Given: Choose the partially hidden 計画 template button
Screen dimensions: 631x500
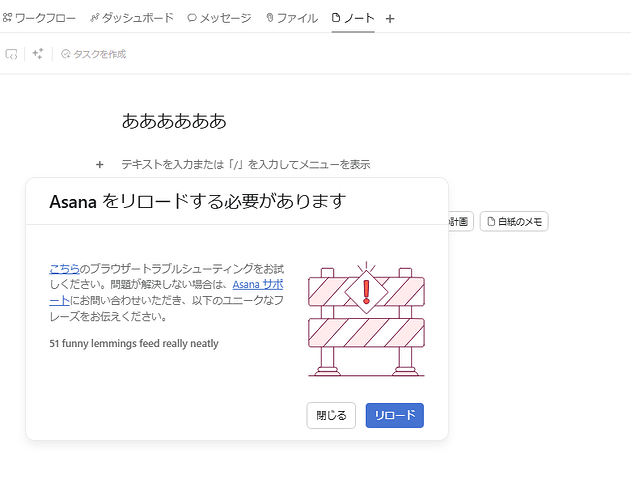Looking at the screenshot, I should click(461, 221).
